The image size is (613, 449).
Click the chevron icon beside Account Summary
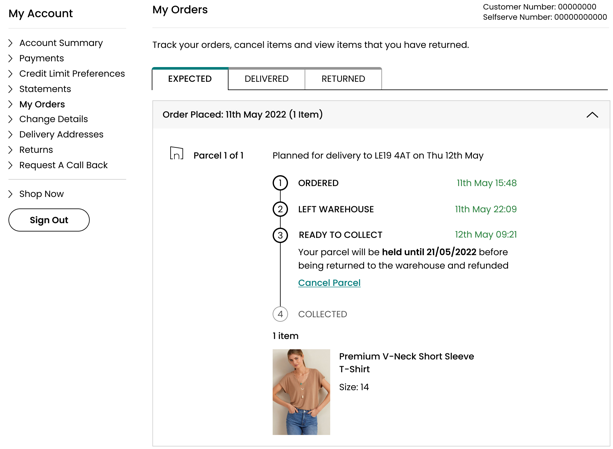[11, 43]
